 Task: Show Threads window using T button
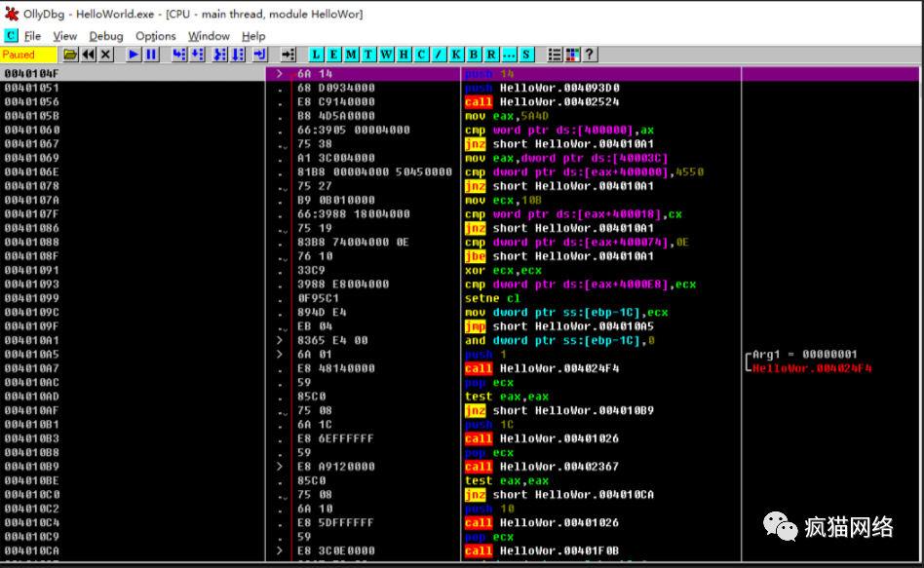pyautogui.click(x=368, y=55)
